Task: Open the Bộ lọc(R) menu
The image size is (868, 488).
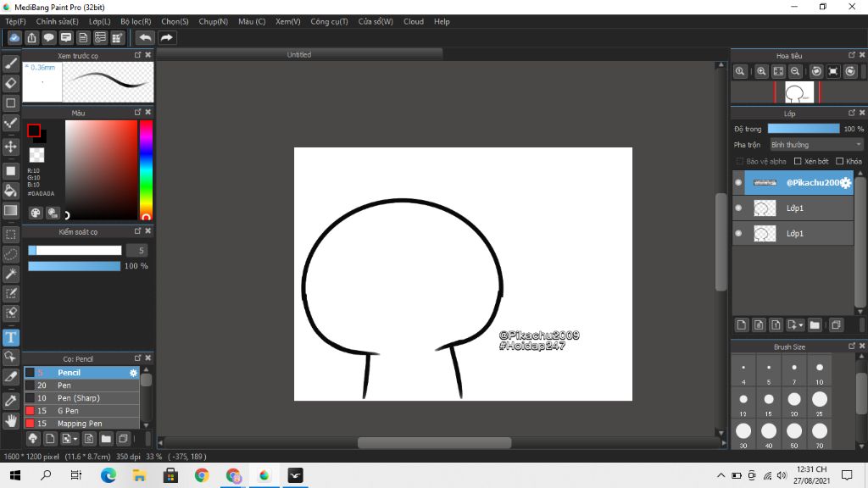Action: click(136, 21)
